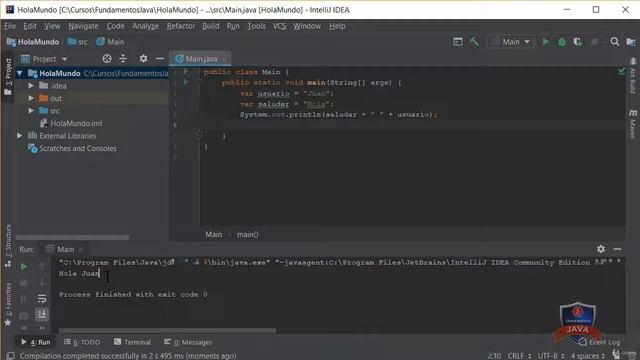
Task: Open the Build menu
Action: (211, 26)
